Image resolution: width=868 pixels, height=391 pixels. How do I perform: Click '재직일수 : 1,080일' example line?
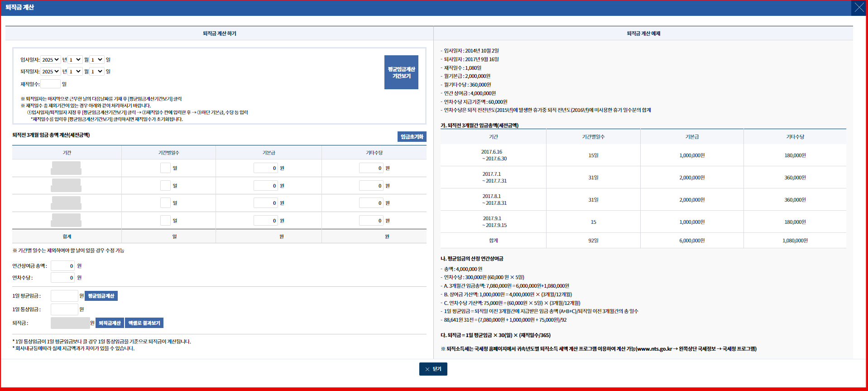pos(462,68)
